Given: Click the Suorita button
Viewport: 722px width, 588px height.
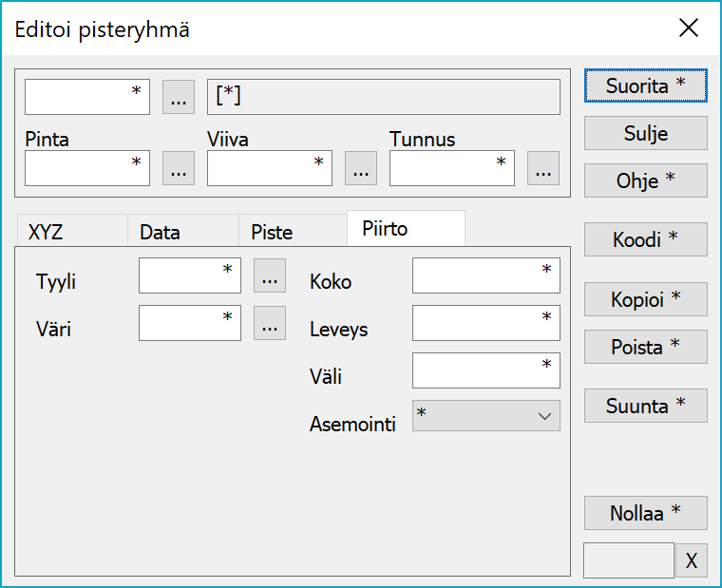Looking at the screenshot, I should tap(645, 85).
